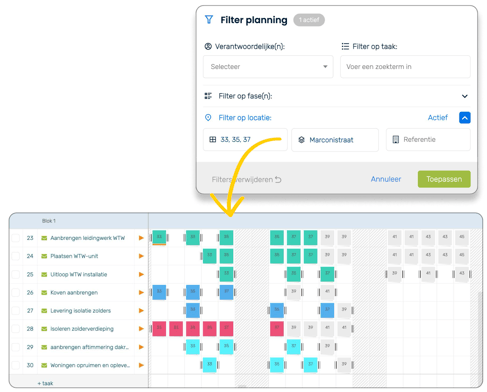The image size is (487, 392).
Task: Tick the checkbox for row 23
Action: (x=16, y=238)
